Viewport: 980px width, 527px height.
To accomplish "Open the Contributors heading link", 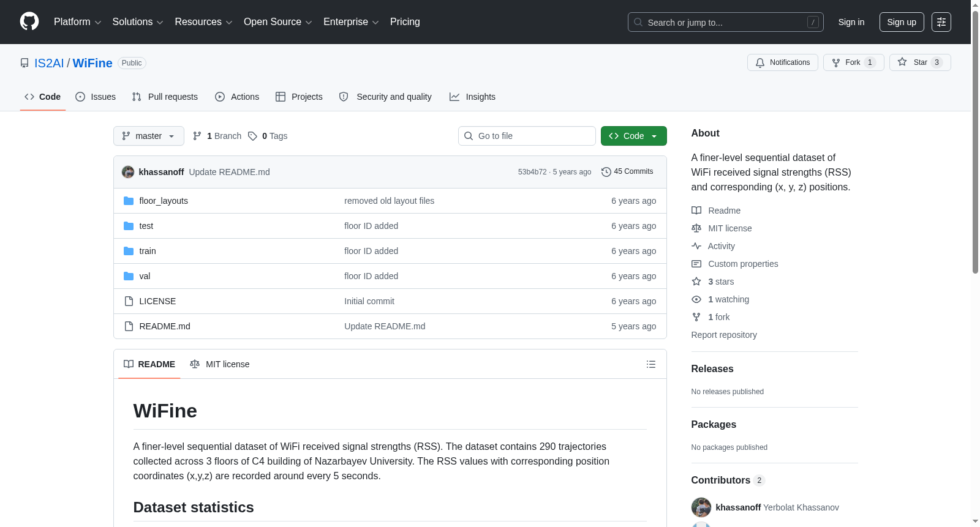I will (728, 480).
